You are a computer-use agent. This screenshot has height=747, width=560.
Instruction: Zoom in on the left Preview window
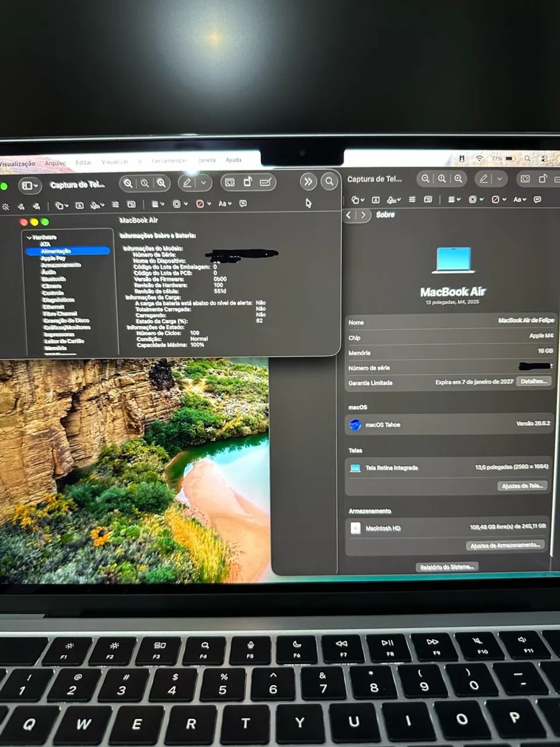click(161, 183)
